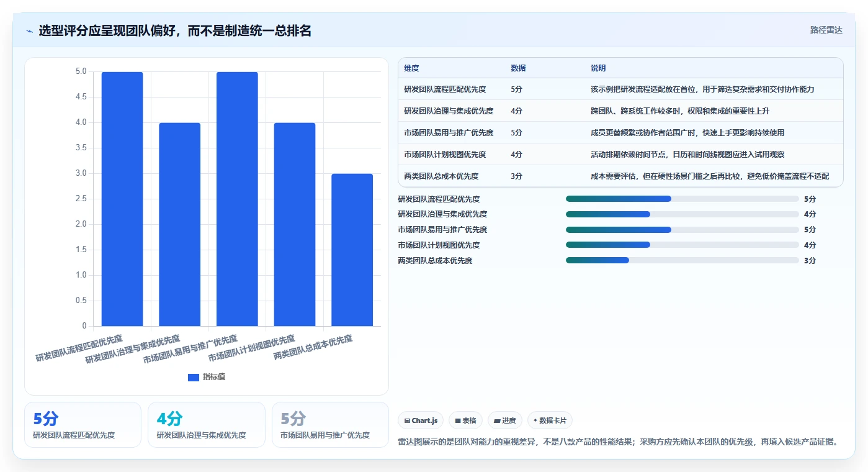Click table cell 两类团队总成本优先度
The image size is (868, 472).
(441, 176)
